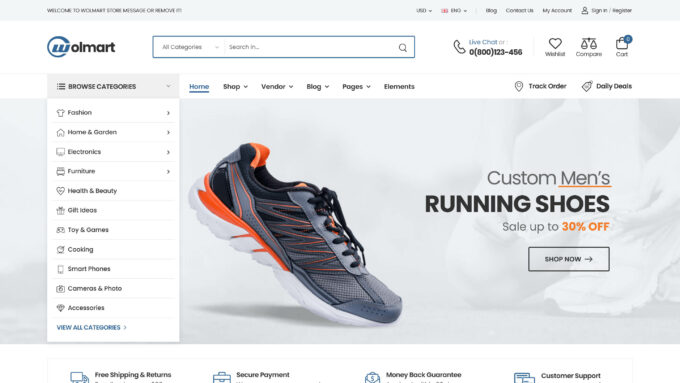The image size is (680, 383).
Task: Click the Daily Deals tag icon
Action: tap(586, 86)
